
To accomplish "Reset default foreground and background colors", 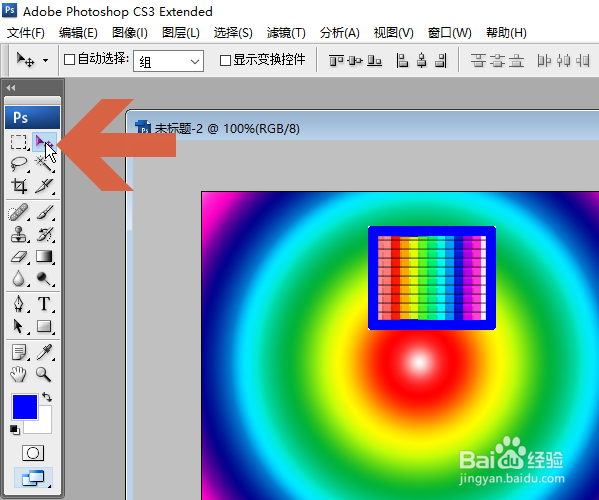I will pyautogui.click(x=15, y=430).
